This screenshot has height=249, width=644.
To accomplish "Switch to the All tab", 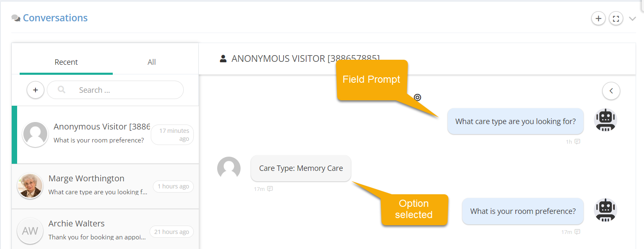I will click(x=152, y=62).
